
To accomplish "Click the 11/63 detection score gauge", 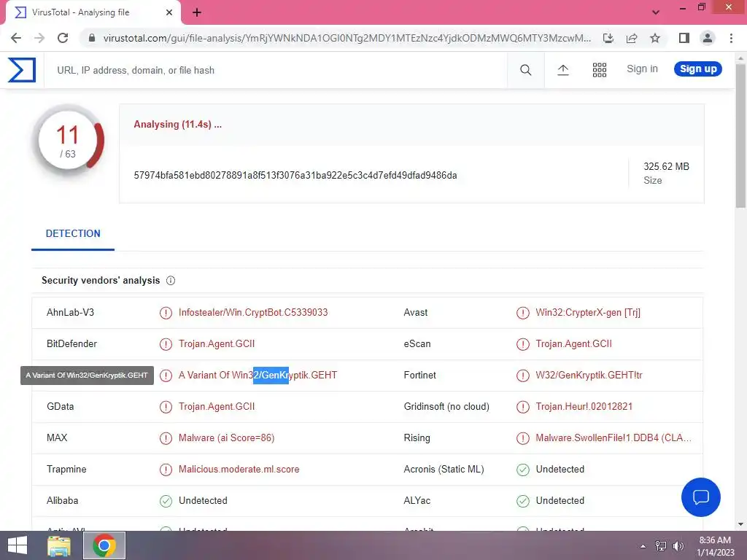I will (68, 141).
